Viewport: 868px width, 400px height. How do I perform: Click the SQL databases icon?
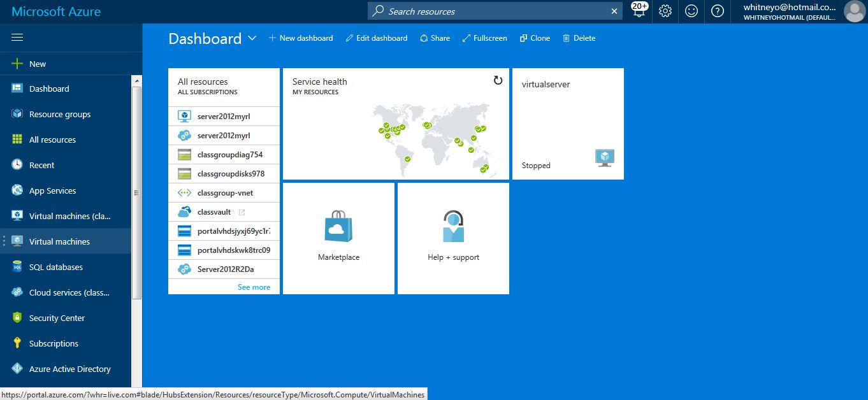point(17,267)
